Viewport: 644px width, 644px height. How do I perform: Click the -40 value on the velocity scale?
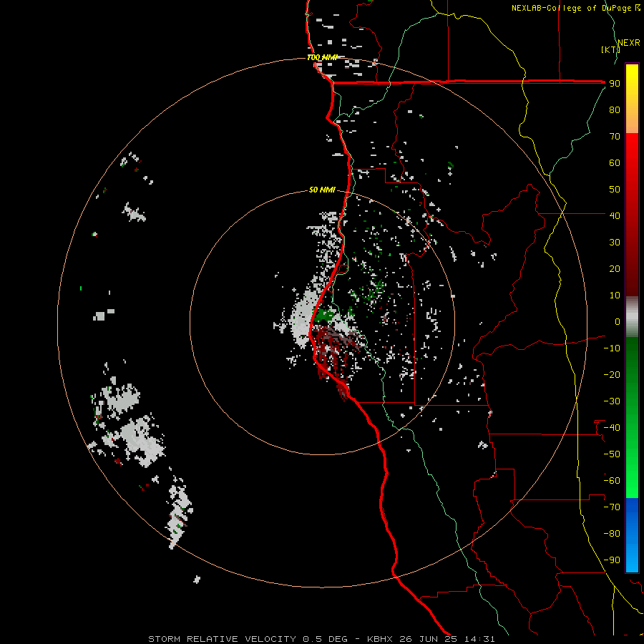click(612, 428)
